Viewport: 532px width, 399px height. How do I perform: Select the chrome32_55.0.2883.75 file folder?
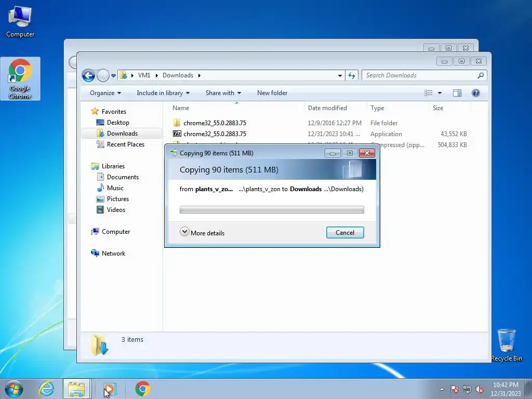click(x=215, y=123)
